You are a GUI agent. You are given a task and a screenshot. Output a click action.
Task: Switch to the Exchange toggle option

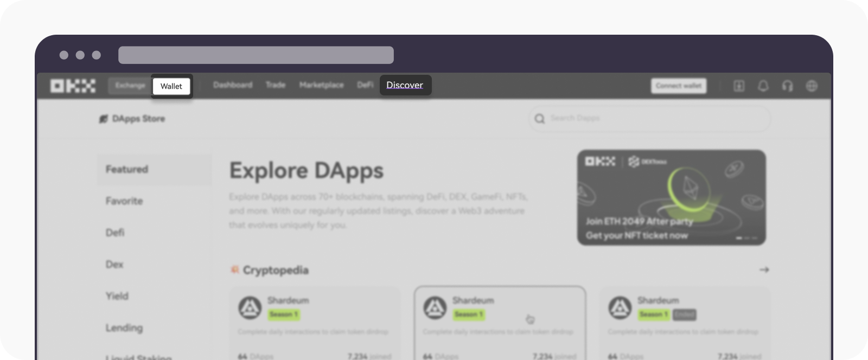point(130,86)
